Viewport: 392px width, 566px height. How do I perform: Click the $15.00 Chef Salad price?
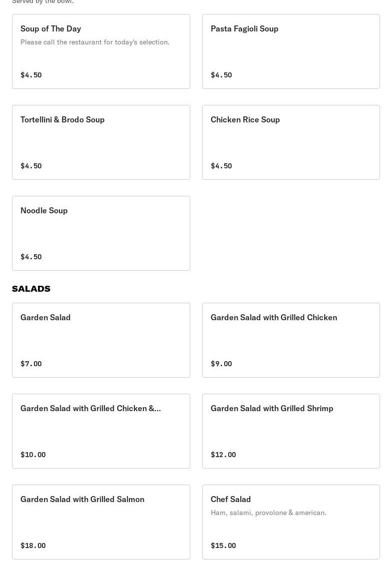coord(223,546)
